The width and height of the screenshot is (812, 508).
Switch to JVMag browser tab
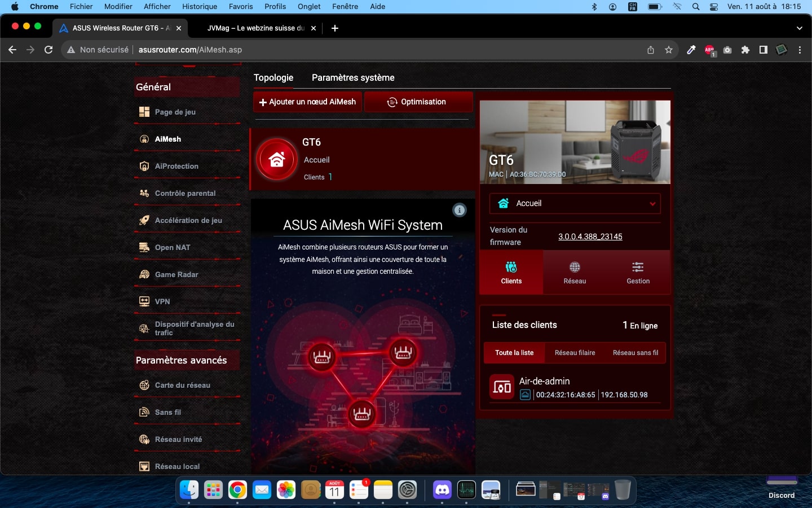(x=257, y=28)
